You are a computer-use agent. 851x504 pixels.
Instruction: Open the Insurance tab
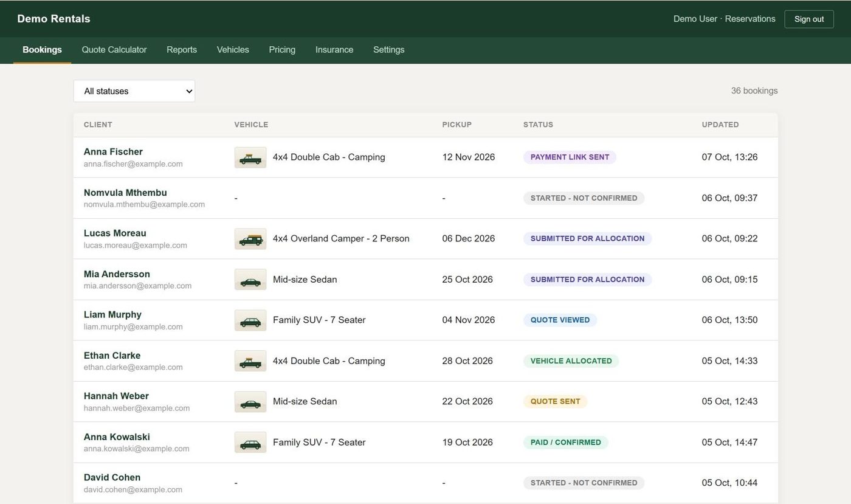(x=334, y=50)
